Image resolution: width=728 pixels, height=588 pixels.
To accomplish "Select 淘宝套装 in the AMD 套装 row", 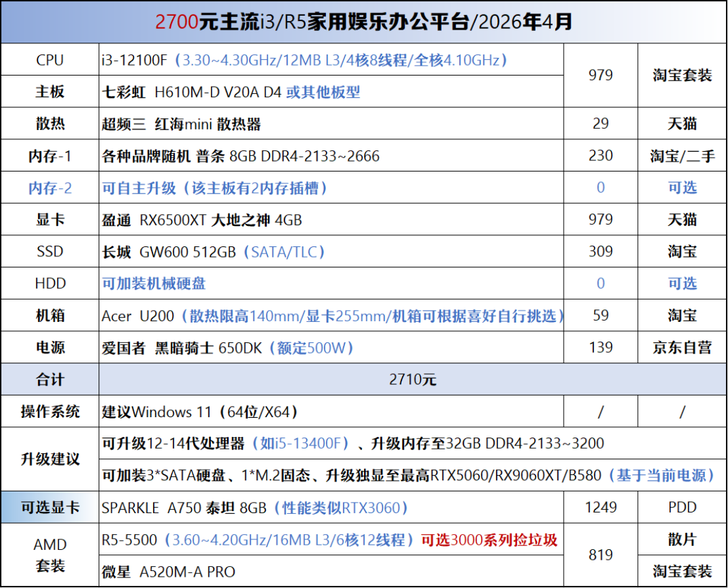I will 682,572.
